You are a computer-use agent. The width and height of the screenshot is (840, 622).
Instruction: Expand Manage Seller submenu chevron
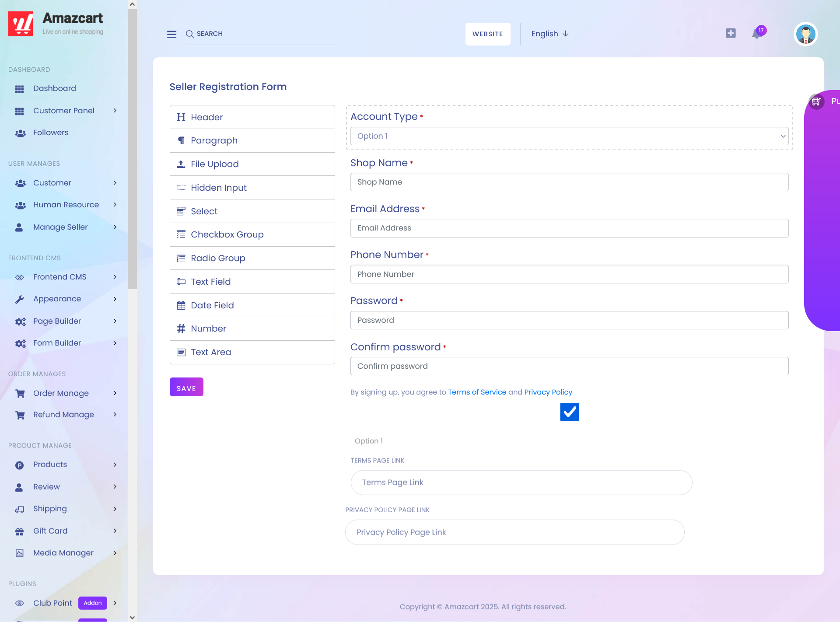(x=115, y=227)
